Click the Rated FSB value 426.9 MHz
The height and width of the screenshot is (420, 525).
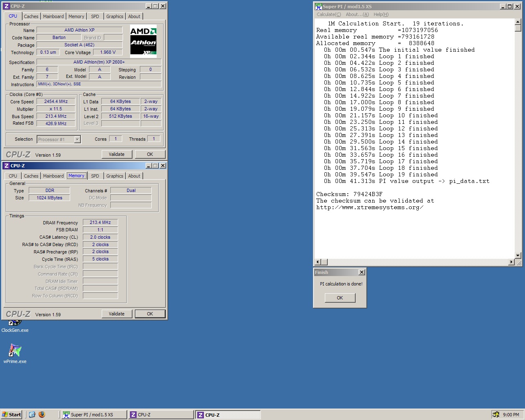56,123
